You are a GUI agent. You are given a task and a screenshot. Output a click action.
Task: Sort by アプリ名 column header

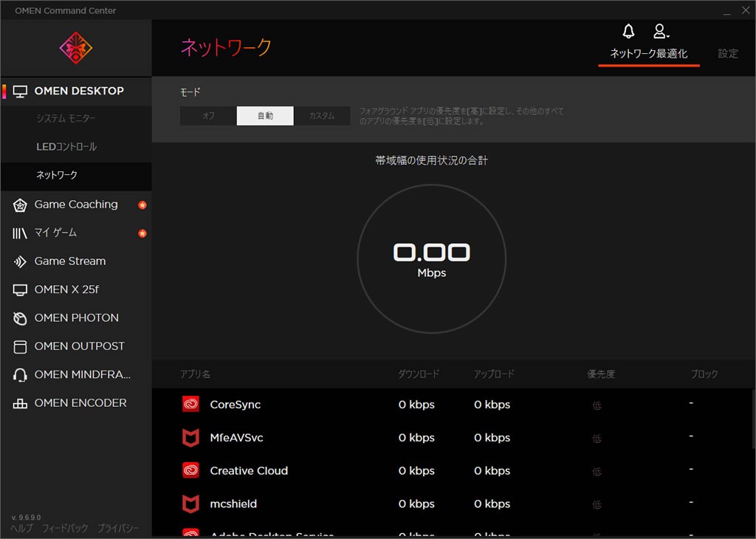point(195,374)
